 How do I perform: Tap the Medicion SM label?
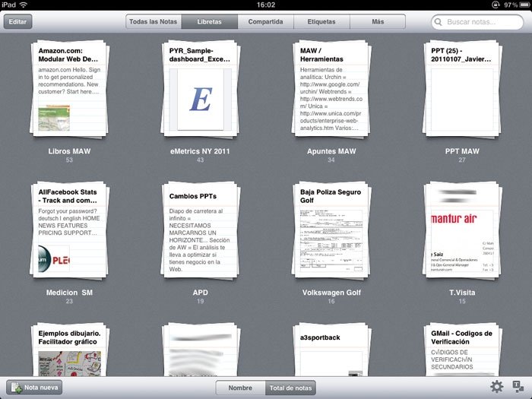[x=69, y=293]
